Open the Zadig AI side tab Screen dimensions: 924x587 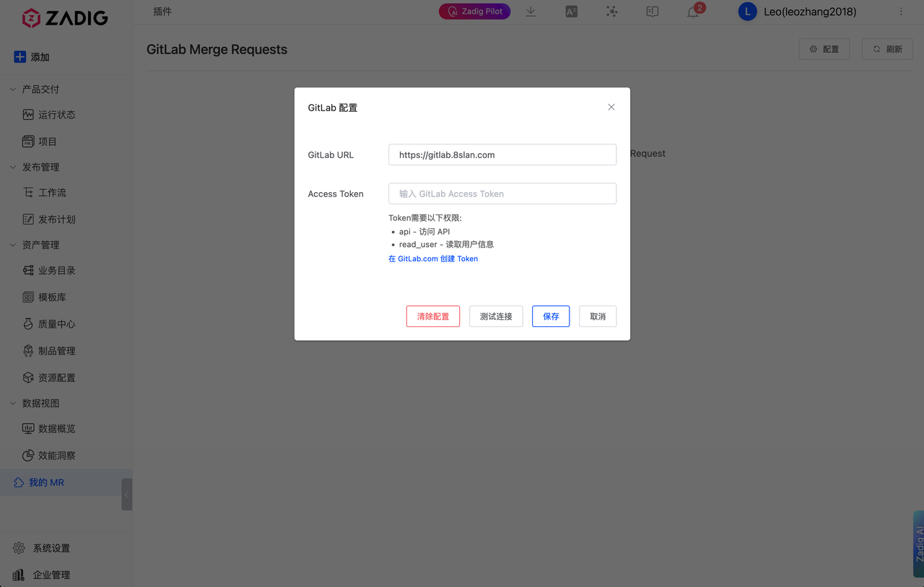pos(919,544)
